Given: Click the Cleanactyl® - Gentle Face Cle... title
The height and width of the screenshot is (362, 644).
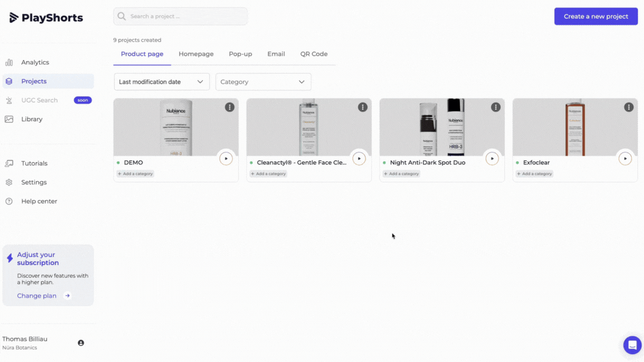Looking at the screenshot, I should tap(301, 163).
